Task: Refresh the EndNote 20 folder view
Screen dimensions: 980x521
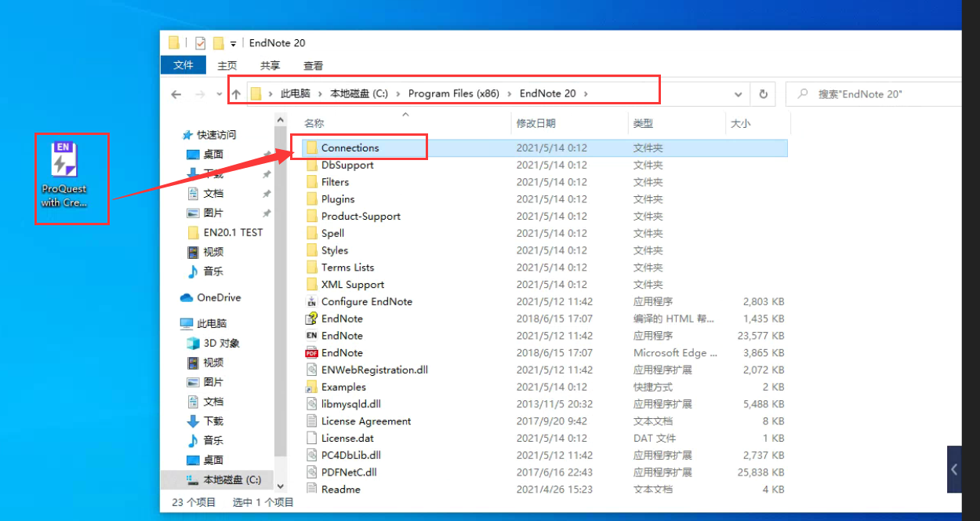Action: tap(763, 94)
